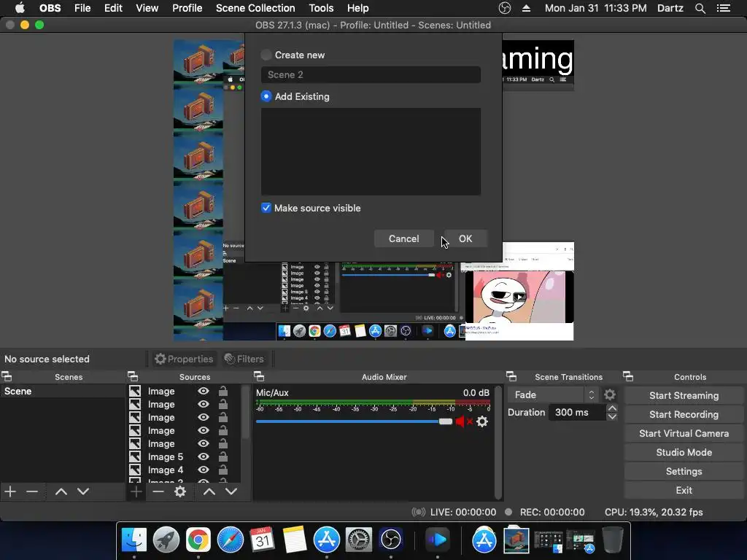Click the Add Existing sources list box
This screenshot has width=747, height=560.
point(371,152)
